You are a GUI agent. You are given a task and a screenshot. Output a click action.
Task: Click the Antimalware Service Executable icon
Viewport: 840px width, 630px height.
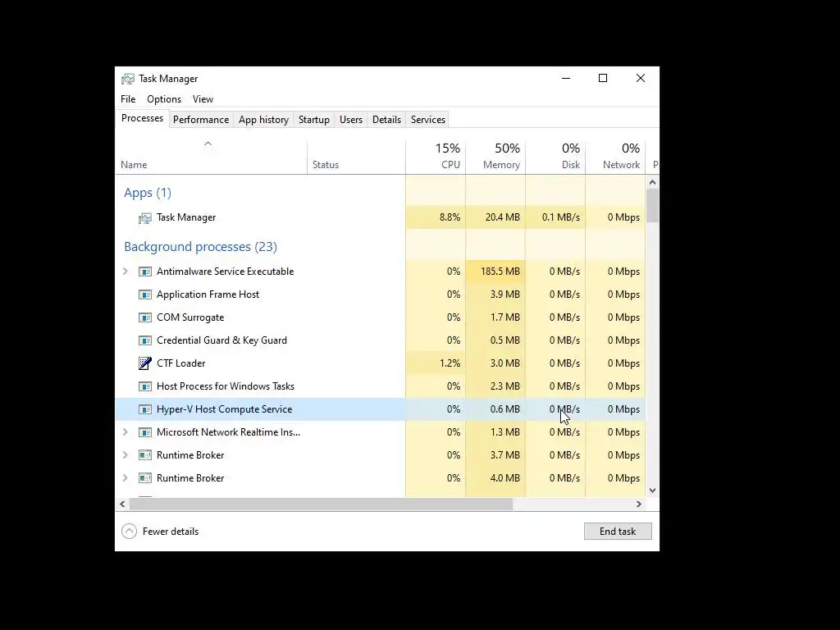144,272
